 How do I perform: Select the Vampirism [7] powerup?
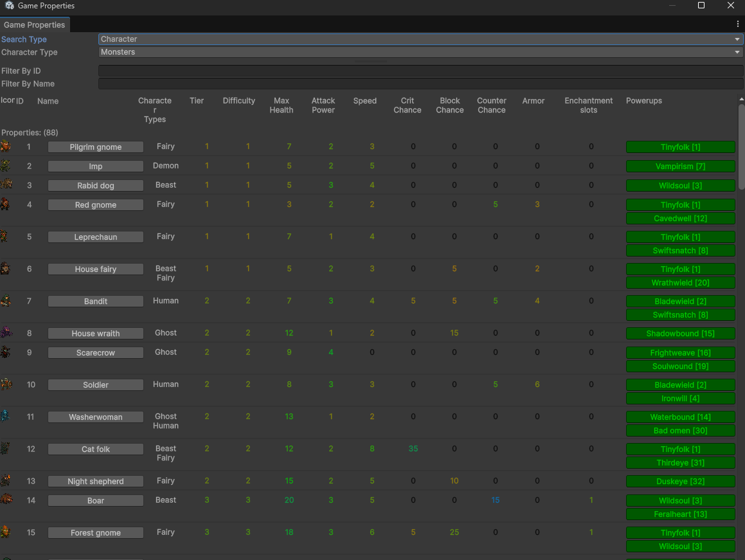680,167
